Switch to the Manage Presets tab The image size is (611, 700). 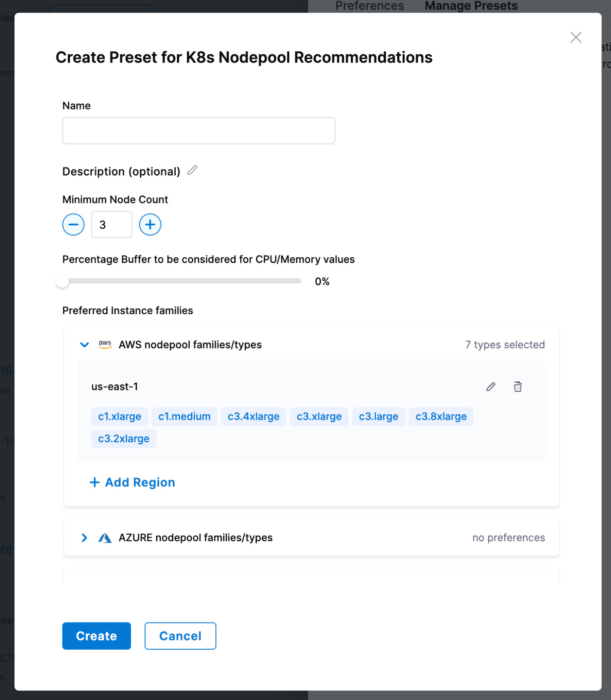471,6
